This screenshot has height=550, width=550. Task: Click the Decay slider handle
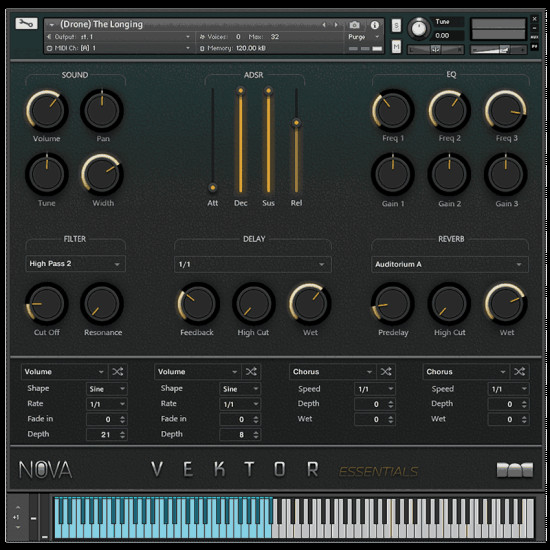[x=241, y=91]
